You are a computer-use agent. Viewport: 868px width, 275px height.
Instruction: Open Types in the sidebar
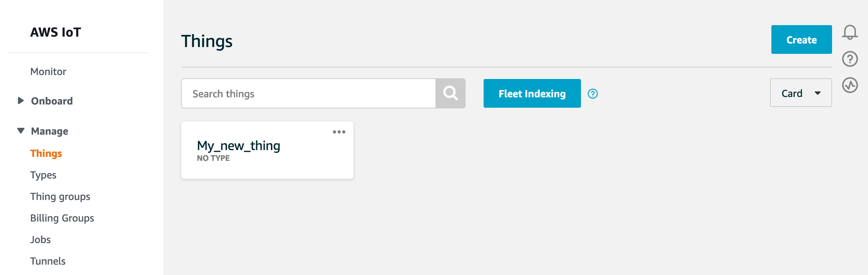click(43, 175)
